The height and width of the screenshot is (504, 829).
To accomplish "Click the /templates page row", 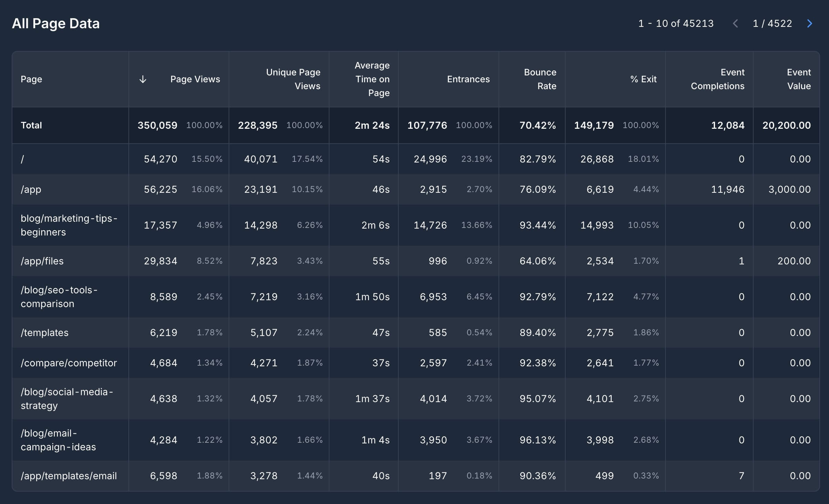I will pyautogui.click(x=44, y=333).
